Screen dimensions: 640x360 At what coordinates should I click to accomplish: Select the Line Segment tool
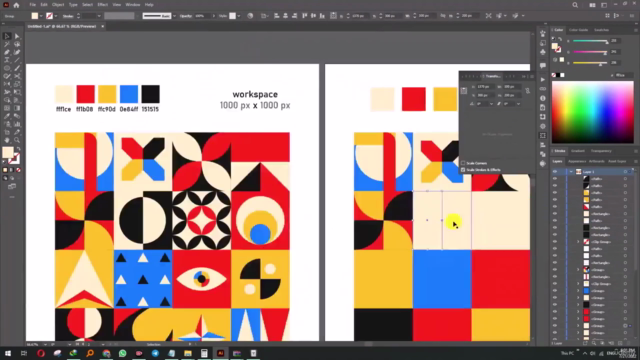tap(17, 60)
